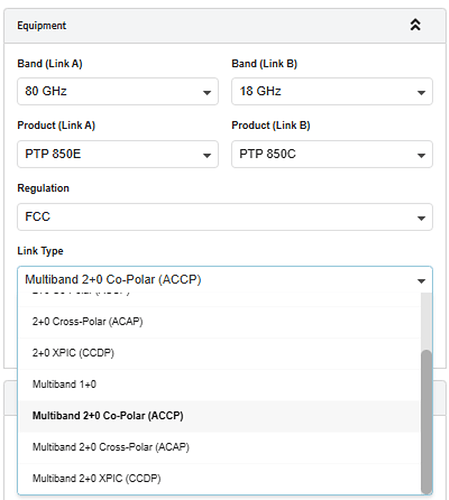Open the Product (Link A) dropdown
449x500 pixels.
click(x=118, y=154)
